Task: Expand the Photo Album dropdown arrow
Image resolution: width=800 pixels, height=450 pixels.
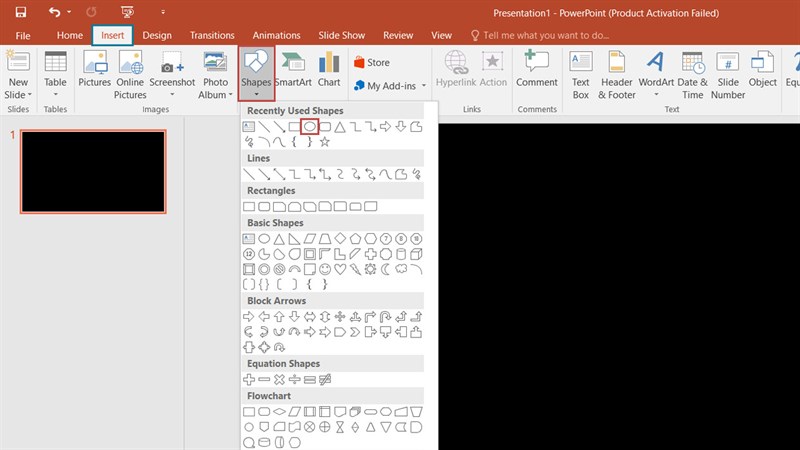Action: [231, 95]
